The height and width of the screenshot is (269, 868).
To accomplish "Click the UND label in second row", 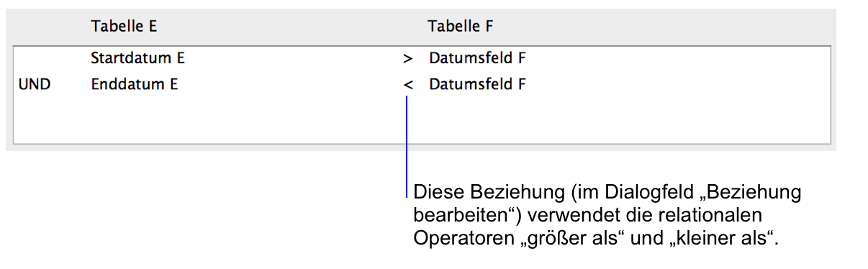I will (34, 85).
